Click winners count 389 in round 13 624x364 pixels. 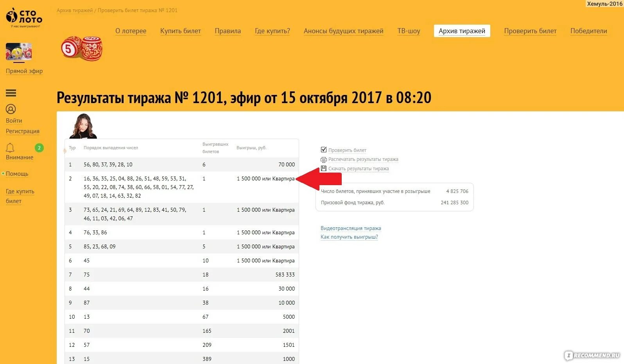[207, 359]
